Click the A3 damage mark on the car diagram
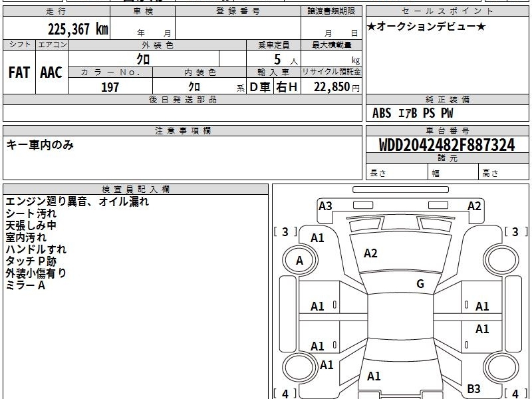 [325, 206]
